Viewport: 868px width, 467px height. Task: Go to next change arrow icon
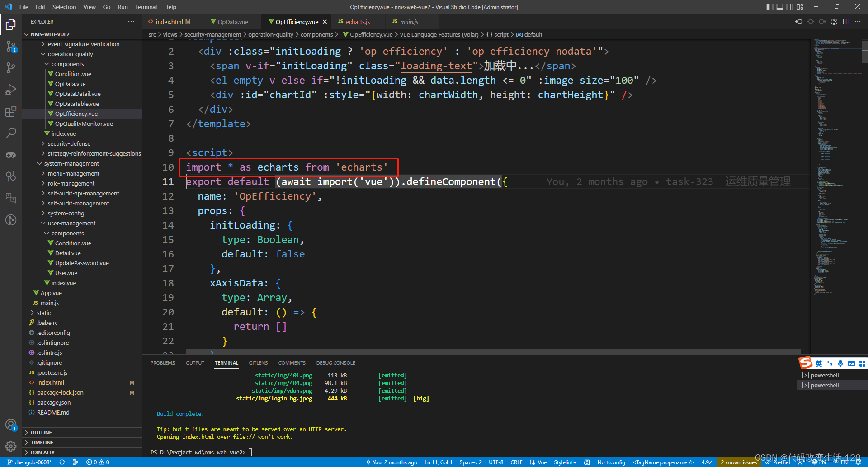[x=822, y=22]
